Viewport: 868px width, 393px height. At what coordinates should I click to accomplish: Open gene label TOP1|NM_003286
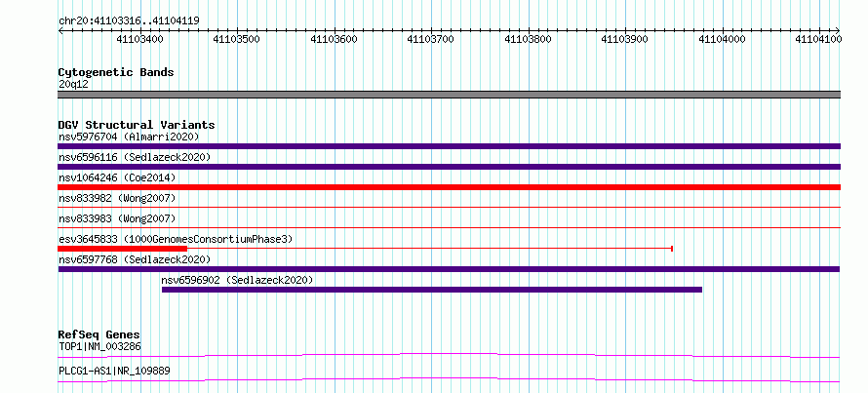tap(99, 347)
